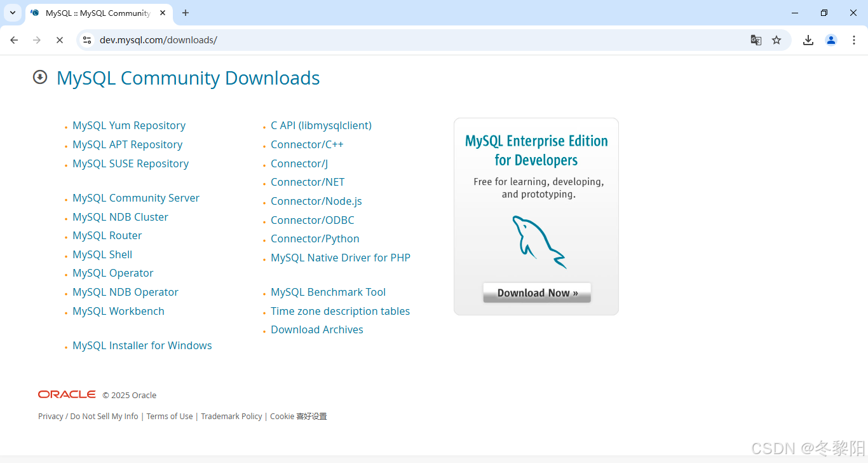The width and height of the screenshot is (868, 463).
Task: Click the forward navigation arrow
Action: tap(37, 40)
